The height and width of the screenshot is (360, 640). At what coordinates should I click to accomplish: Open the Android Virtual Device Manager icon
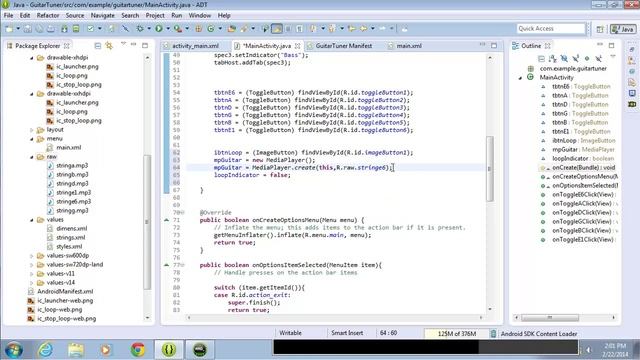point(76,29)
